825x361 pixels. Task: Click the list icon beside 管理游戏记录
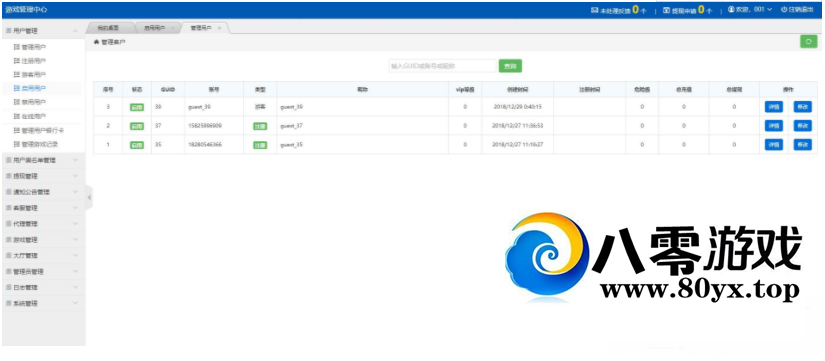pos(17,144)
